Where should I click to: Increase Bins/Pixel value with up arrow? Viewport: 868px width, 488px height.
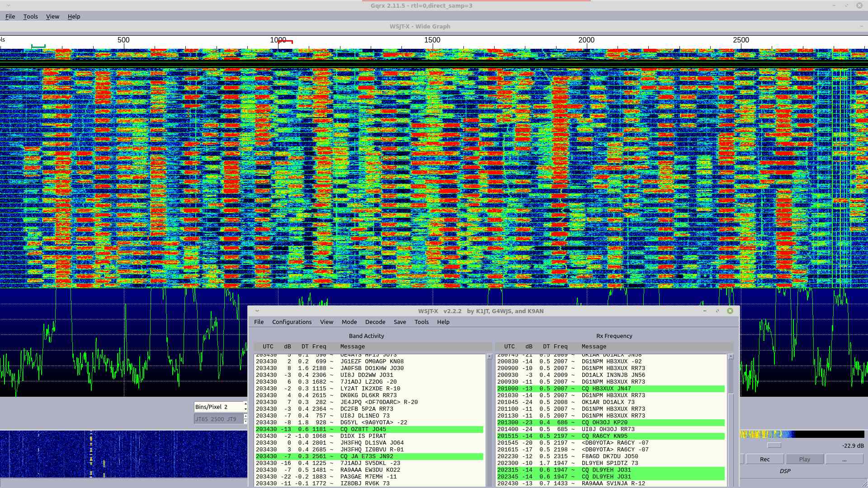pos(245,404)
